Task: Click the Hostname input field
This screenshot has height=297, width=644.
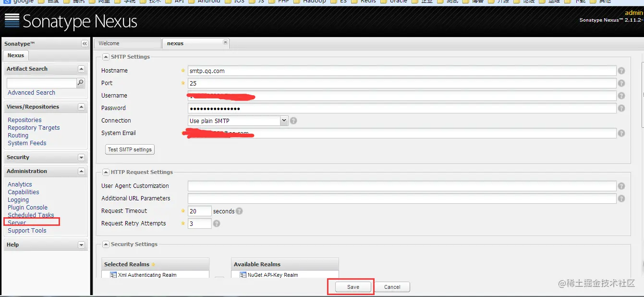Action: tap(402, 71)
